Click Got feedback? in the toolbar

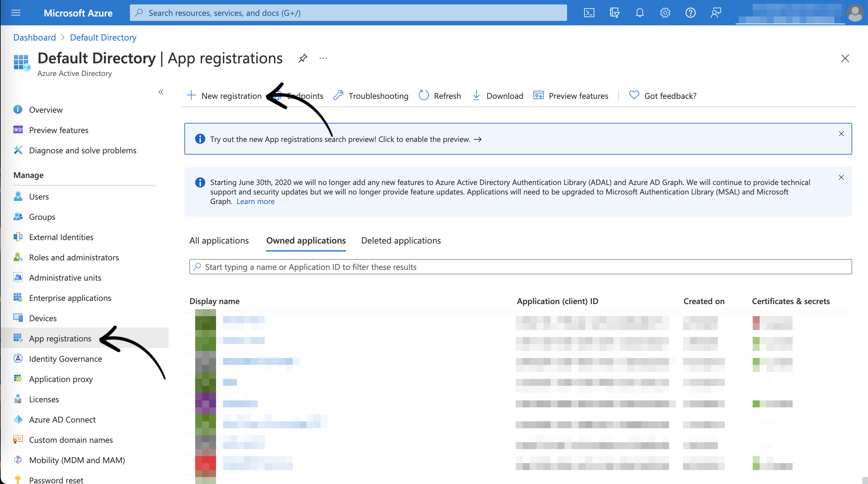click(x=663, y=96)
